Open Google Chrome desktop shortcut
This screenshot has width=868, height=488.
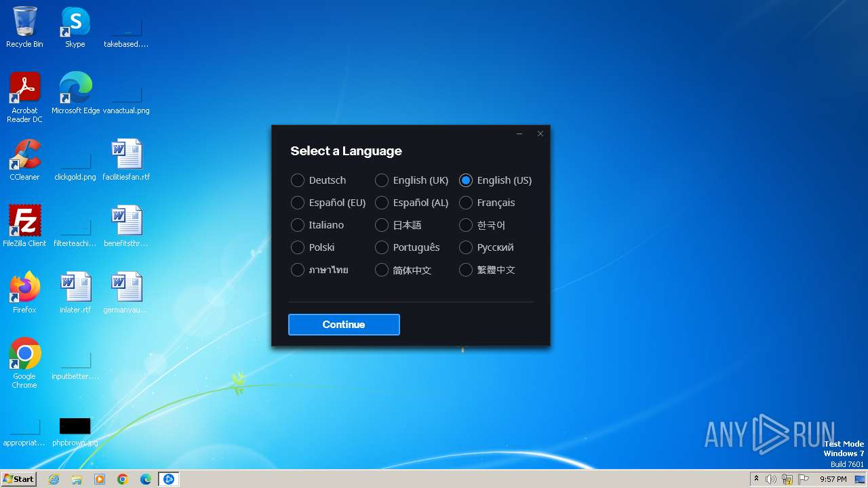[x=24, y=363]
